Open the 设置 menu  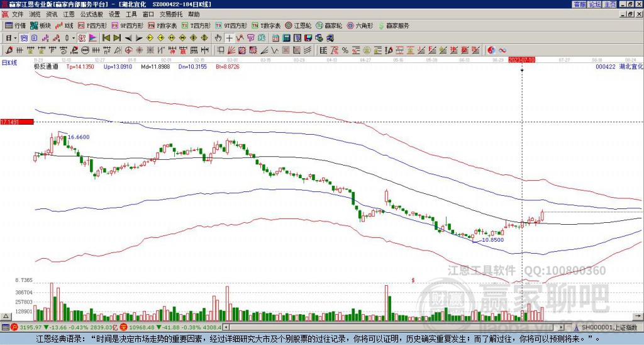(x=114, y=14)
